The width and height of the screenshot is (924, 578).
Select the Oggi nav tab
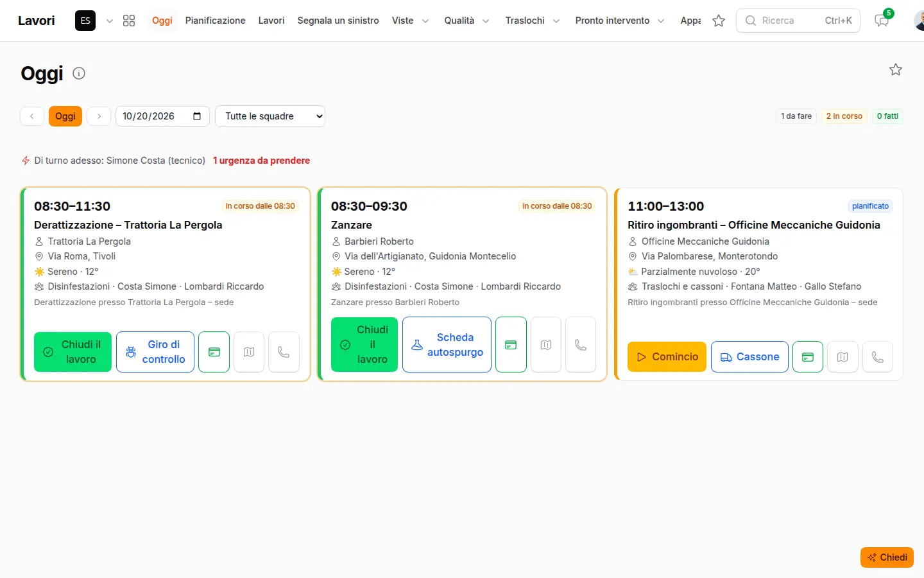click(162, 21)
